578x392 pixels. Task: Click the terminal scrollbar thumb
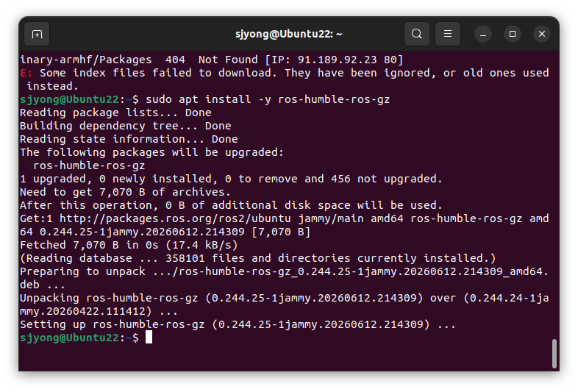pyautogui.click(x=554, y=353)
